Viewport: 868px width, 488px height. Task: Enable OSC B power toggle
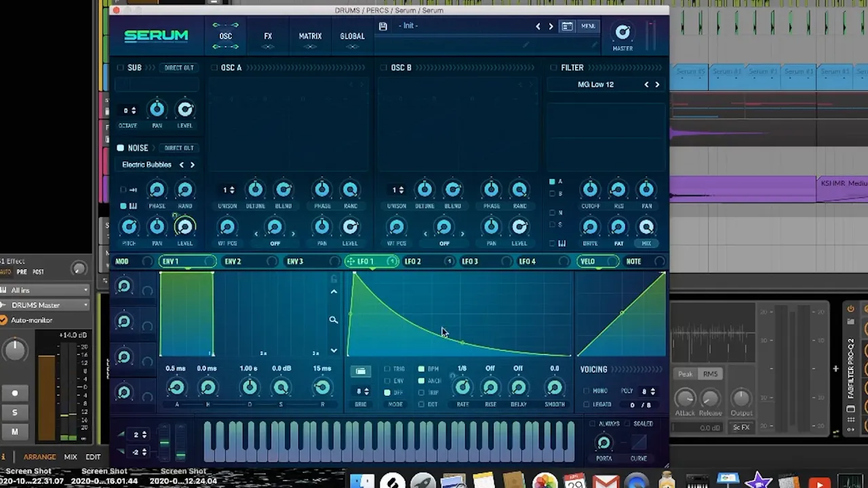click(x=383, y=68)
